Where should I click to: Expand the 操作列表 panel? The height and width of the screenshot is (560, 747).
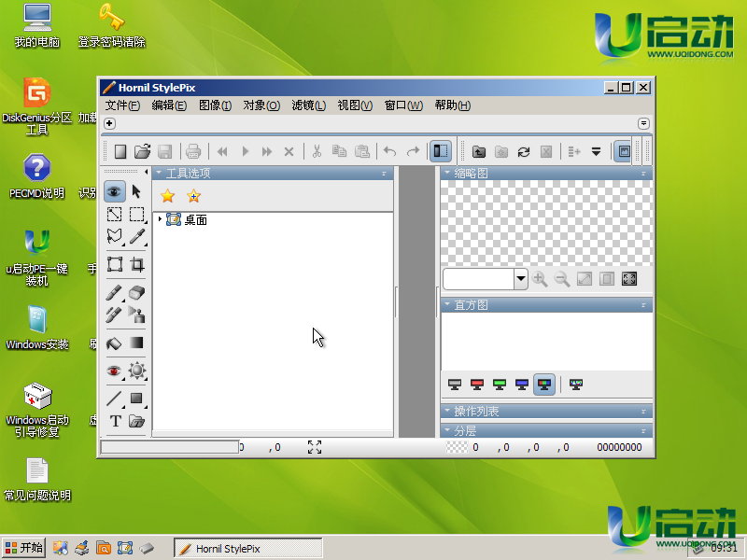coord(447,411)
